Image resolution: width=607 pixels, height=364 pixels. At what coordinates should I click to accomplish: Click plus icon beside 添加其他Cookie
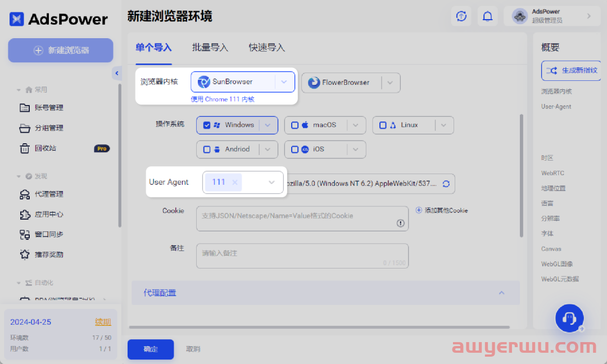[419, 210]
